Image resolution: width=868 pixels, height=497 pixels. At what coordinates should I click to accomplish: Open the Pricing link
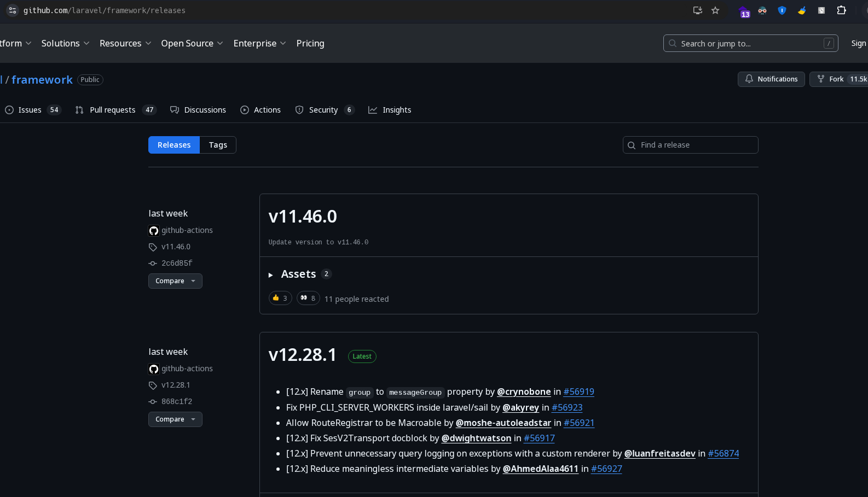pos(310,43)
